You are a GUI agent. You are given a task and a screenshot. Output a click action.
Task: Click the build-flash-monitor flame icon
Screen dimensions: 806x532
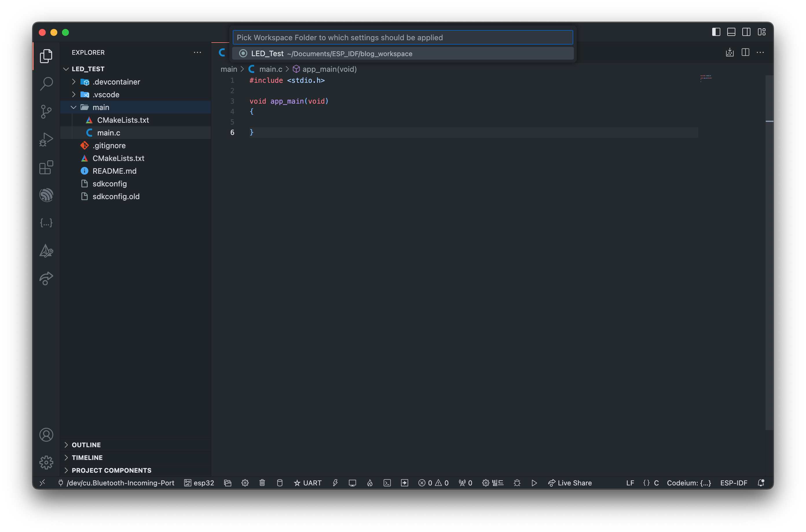[370, 483]
